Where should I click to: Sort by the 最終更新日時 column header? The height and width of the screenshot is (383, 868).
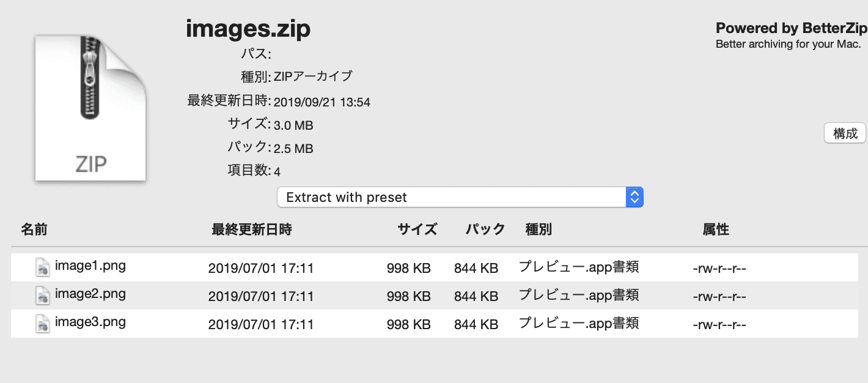(251, 230)
